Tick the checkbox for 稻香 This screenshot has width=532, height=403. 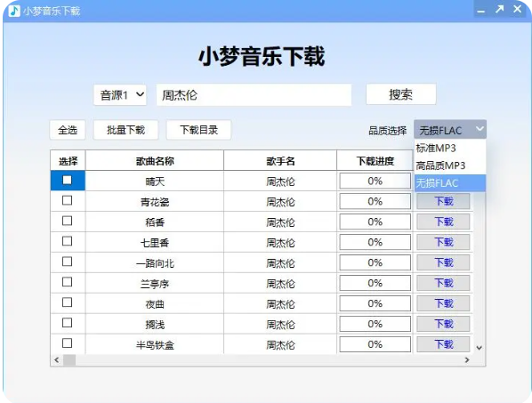68,221
